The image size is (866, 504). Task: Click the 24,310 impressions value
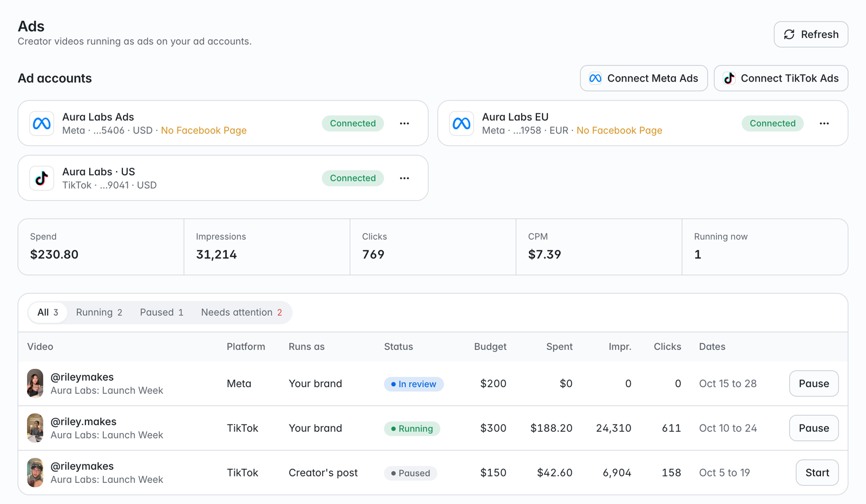pyautogui.click(x=614, y=428)
